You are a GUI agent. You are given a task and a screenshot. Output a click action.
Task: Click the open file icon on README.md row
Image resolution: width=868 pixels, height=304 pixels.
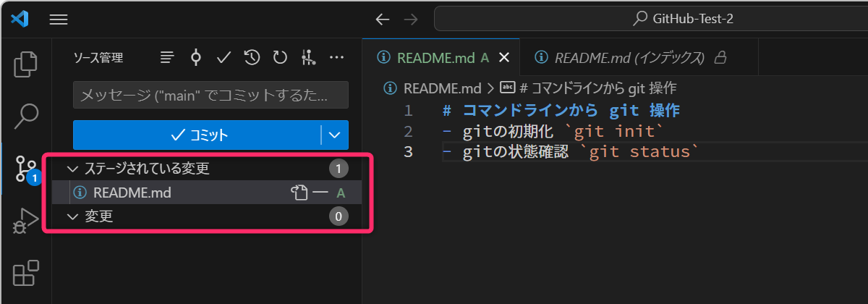click(299, 193)
